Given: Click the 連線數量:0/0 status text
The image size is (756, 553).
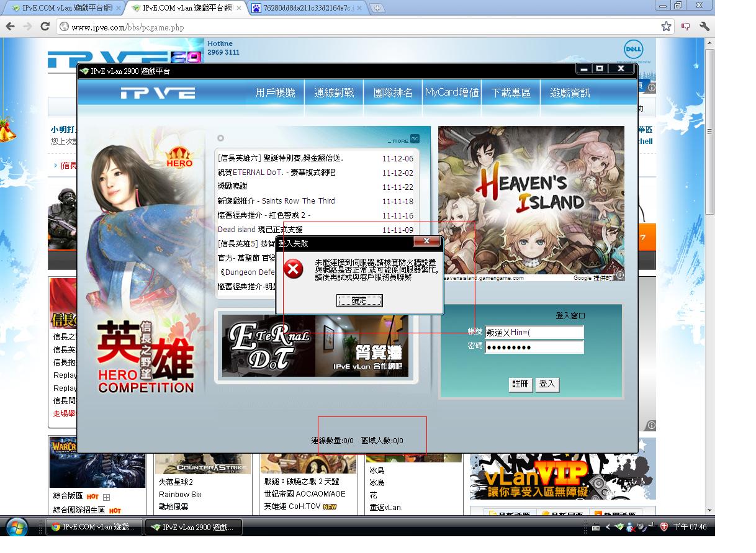Looking at the screenshot, I should 332,441.
